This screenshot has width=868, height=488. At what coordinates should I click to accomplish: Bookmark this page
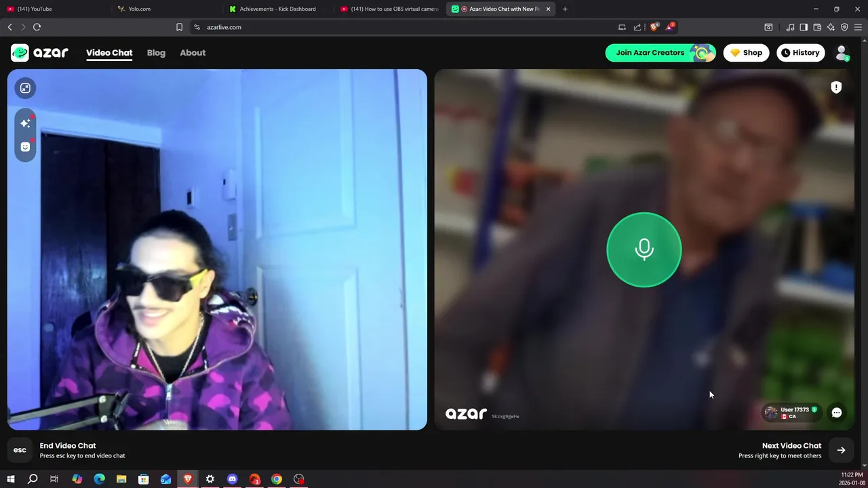point(179,27)
